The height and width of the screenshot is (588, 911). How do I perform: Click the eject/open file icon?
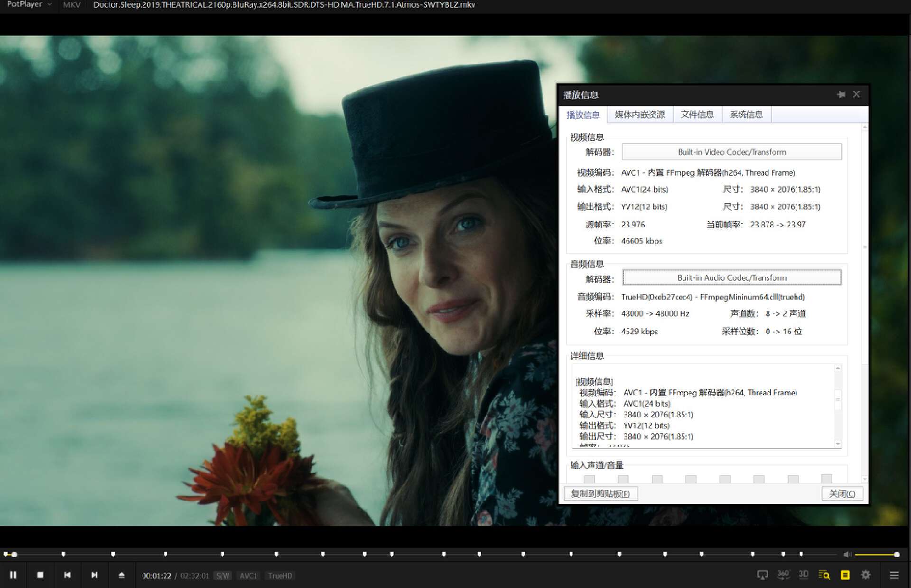tap(121, 575)
